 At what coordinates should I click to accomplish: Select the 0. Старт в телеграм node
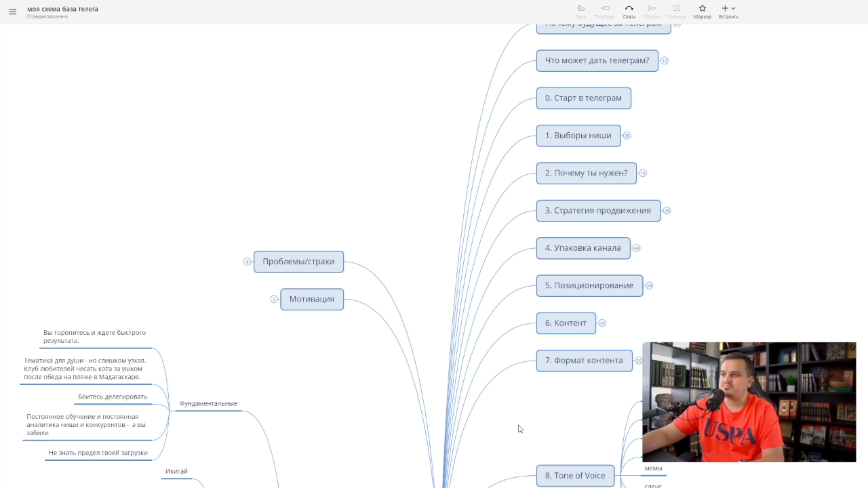point(583,98)
